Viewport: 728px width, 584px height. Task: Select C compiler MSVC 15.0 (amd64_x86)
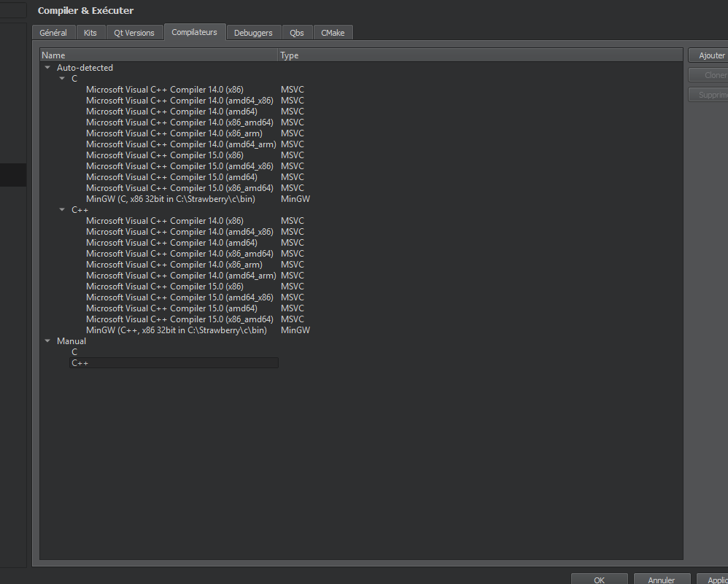[179, 166]
